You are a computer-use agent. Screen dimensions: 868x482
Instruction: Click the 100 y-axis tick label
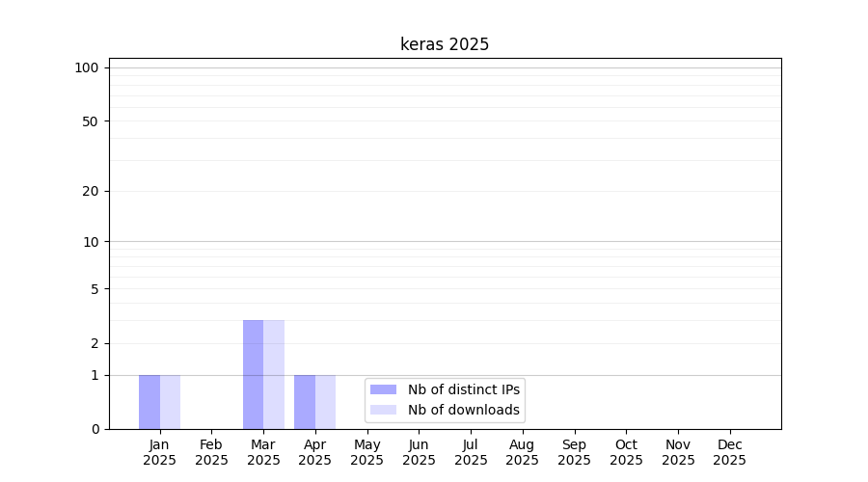click(x=87, y=67)
